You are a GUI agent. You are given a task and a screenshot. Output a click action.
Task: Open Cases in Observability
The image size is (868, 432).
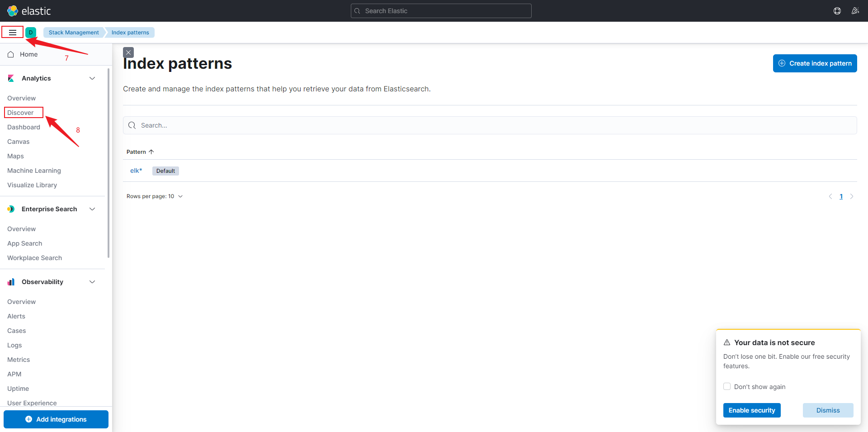(16, 331)
